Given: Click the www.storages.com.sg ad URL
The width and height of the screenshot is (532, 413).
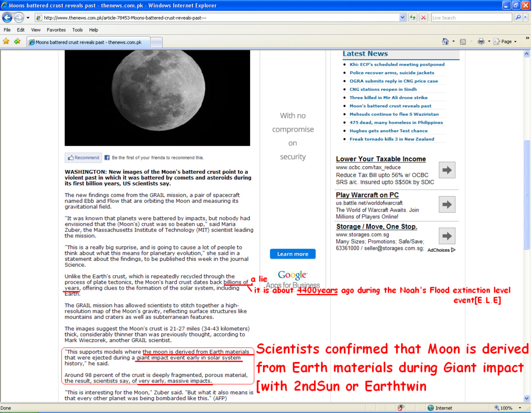Looking at the screenshot, I should [x=362, y=235].
